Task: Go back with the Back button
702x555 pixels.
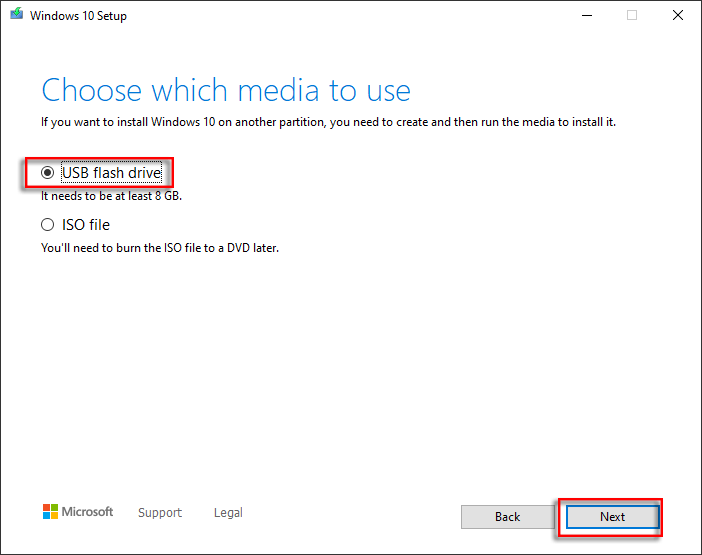Action: pos(507,517)
